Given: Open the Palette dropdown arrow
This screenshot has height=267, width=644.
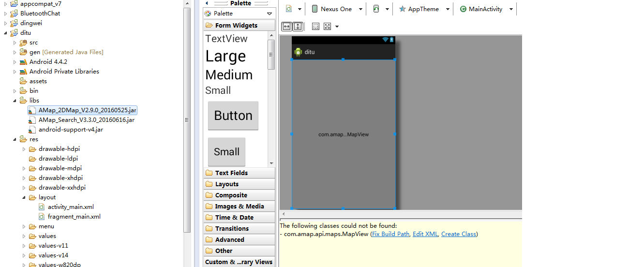Looking at the screenshot, I should [x=270, y=14].
